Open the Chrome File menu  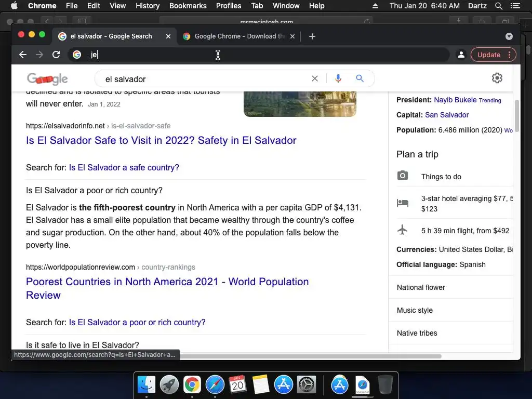click(x=72, y=6)
